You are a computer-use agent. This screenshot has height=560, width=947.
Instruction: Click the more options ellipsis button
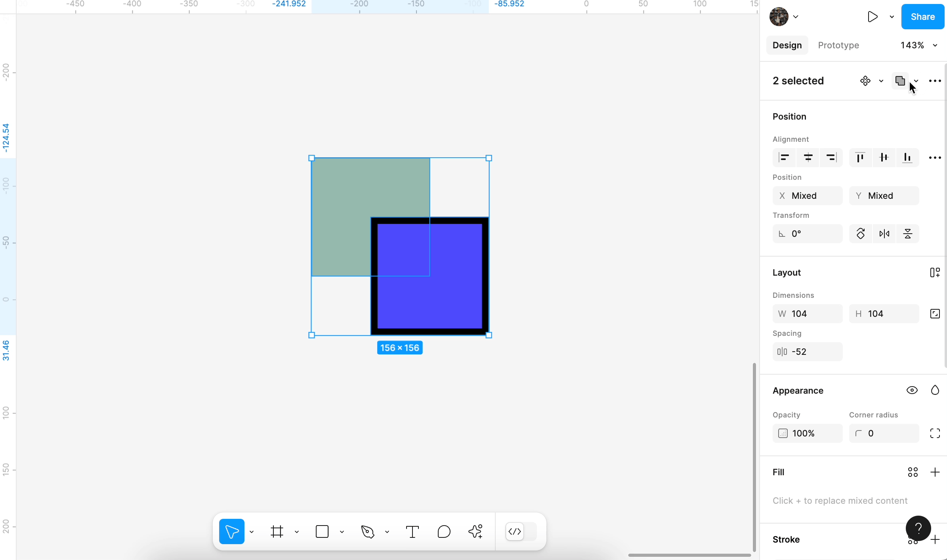pos(935,81)
